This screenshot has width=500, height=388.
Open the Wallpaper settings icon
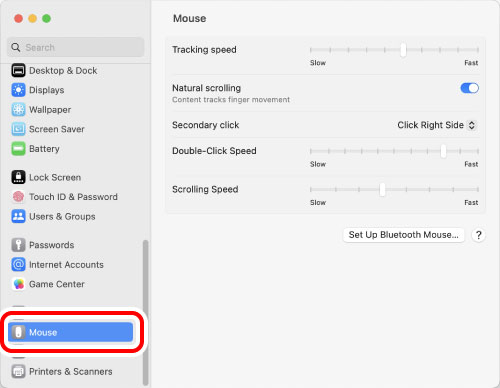18,110
